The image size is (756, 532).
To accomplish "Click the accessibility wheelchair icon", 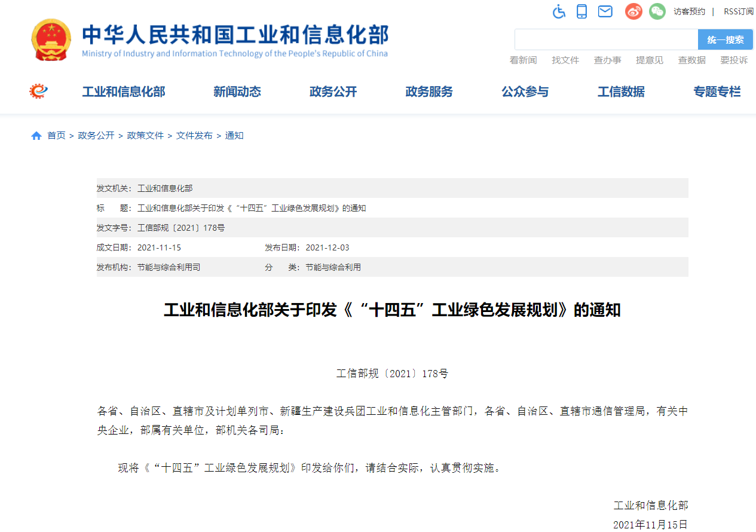I will 559,11.
